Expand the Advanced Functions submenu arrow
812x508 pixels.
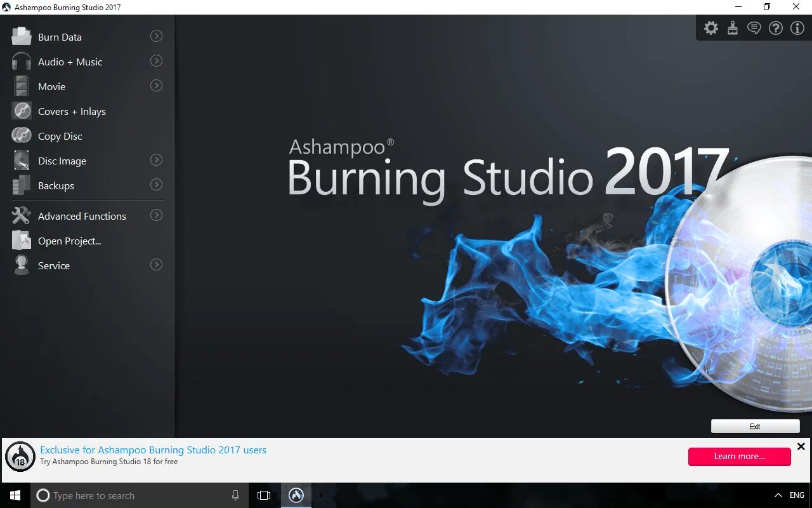click(x=156, y=215)
